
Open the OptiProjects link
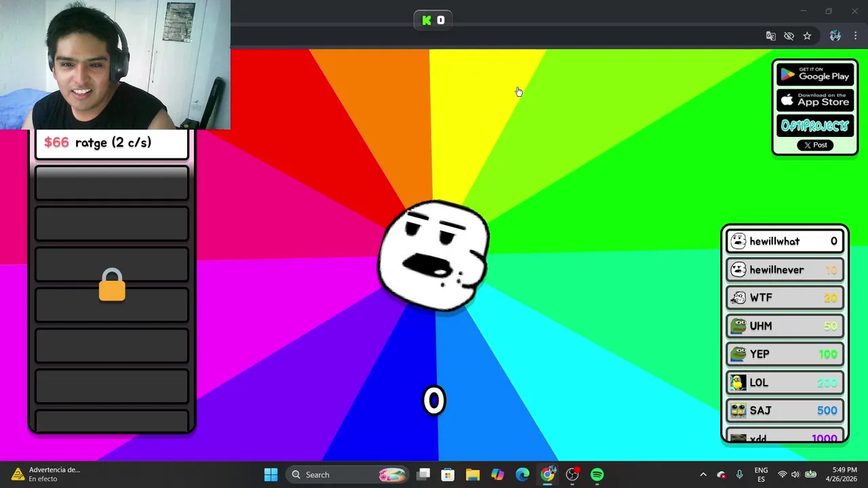click(814, 125)
